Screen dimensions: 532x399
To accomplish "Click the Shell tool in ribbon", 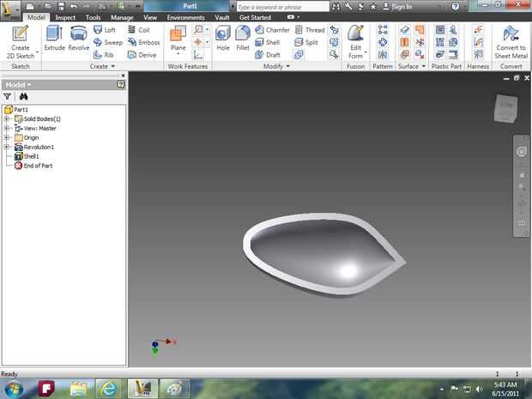I will [x=268, y=42].
